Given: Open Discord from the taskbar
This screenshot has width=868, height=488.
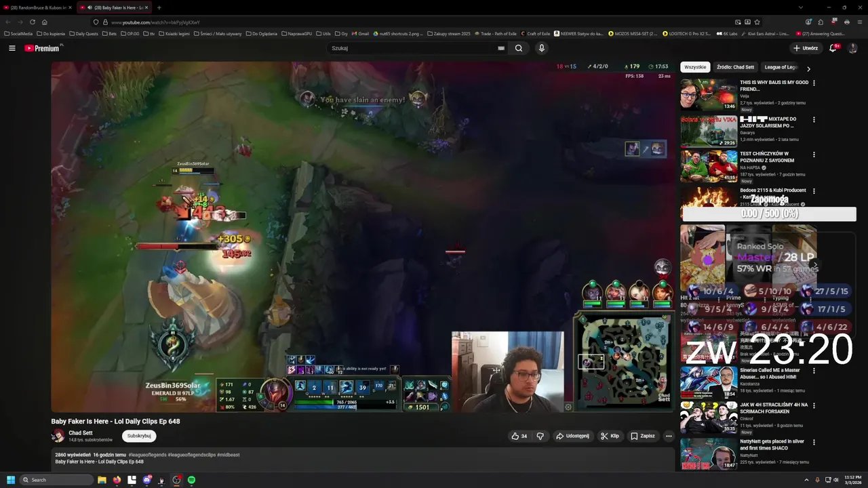Looking at the screenshot, I should pos(146,480).
